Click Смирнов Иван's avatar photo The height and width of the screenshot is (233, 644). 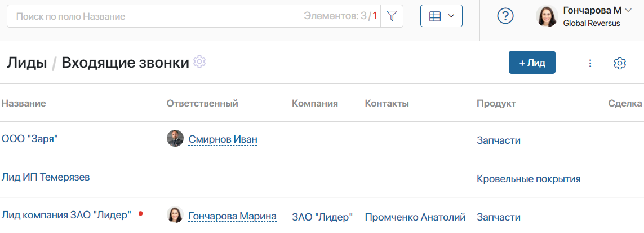tap(175, 138)
